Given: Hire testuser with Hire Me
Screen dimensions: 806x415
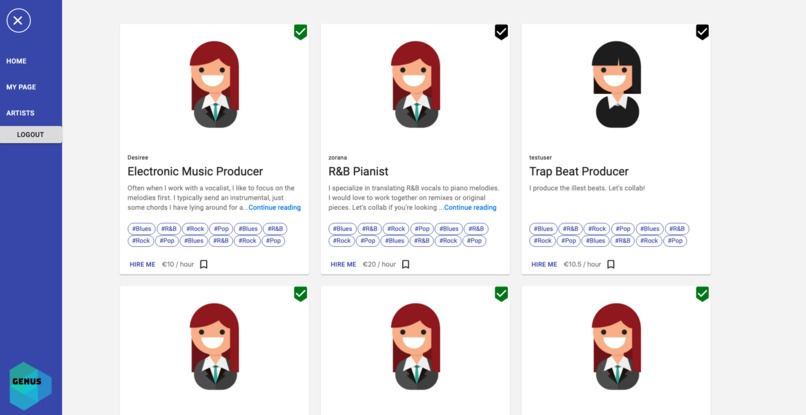Looking at the screenshot, I should [544, 264].
